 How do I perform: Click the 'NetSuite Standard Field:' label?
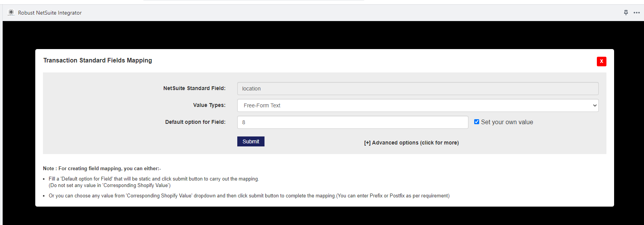pyautogui.click(x=194, y=89)
